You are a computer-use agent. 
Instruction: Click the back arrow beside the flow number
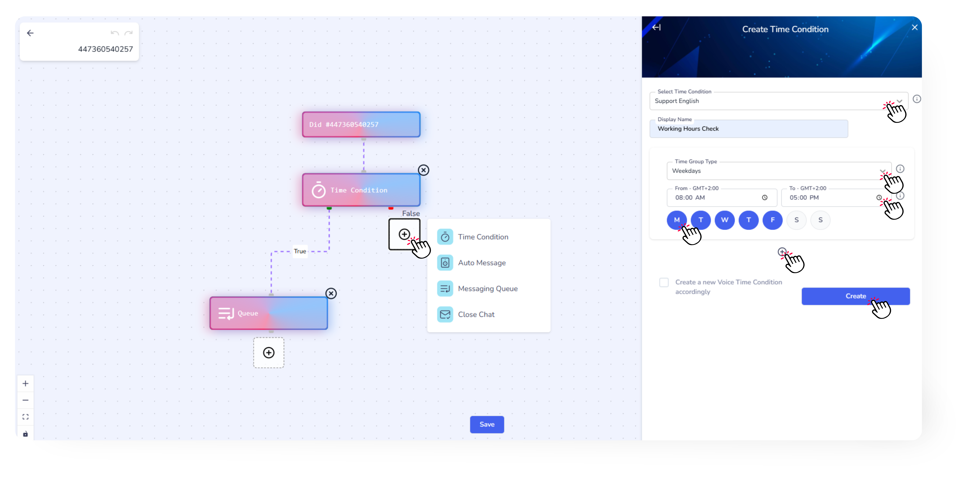(30, 33)
